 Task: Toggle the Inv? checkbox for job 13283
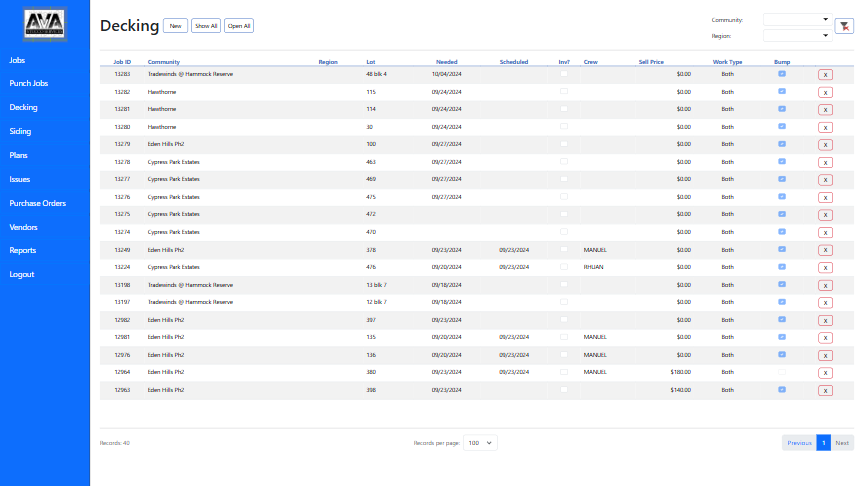(563, 73)
